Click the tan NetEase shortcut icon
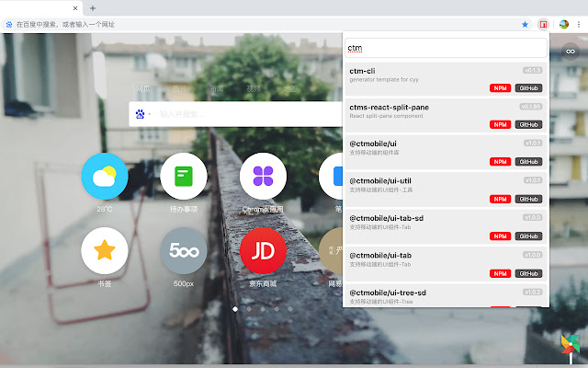Viewport: 588px width, 368px height. click(331, 250)
